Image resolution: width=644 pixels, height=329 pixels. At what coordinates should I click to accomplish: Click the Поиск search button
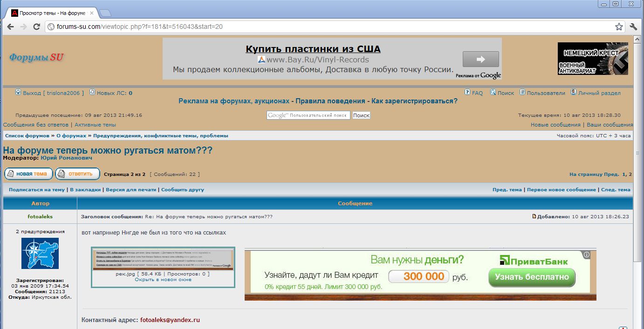click(x=361, y=115)
